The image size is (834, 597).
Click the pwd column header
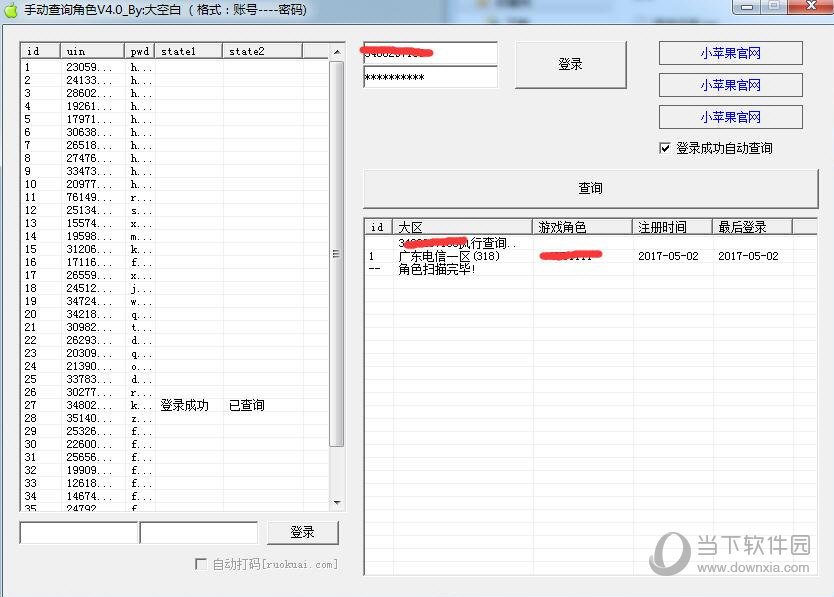pos(139,51)
